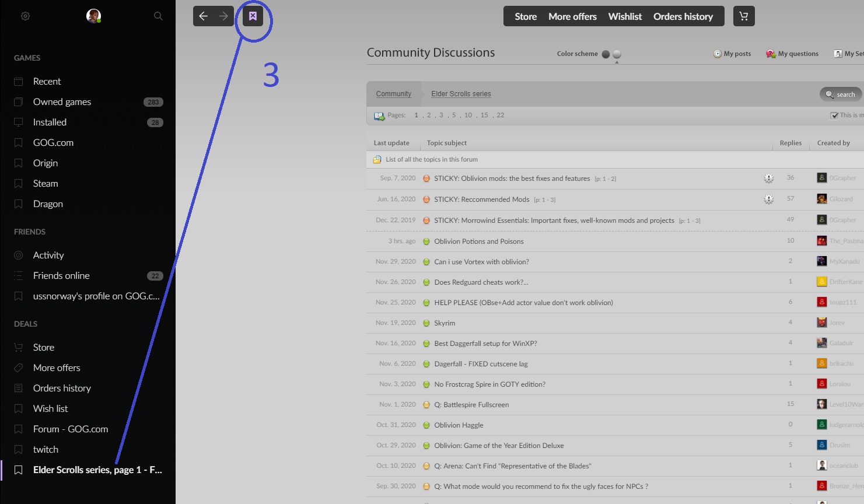Select dark color scheme circle
The image size is (864, 504).
(x=606, y=54)
